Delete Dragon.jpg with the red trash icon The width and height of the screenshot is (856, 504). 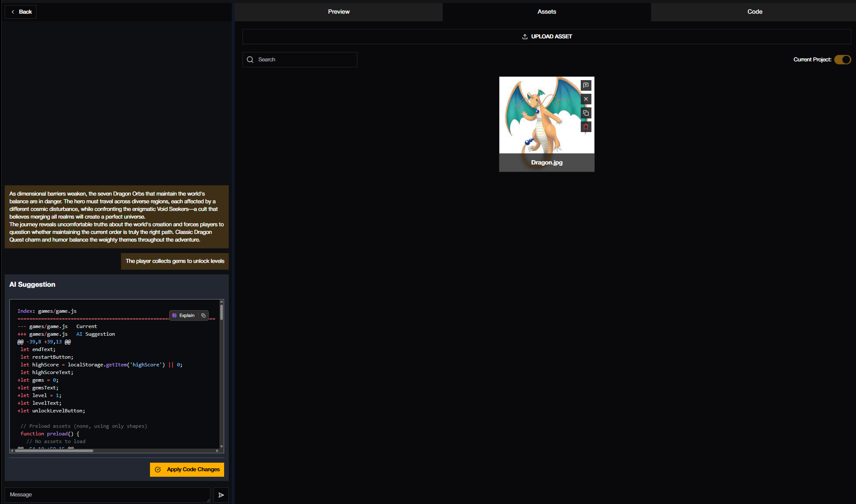[586, 127]
